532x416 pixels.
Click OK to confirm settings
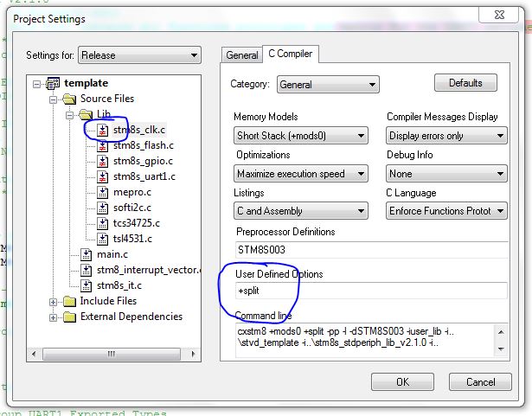402,382
